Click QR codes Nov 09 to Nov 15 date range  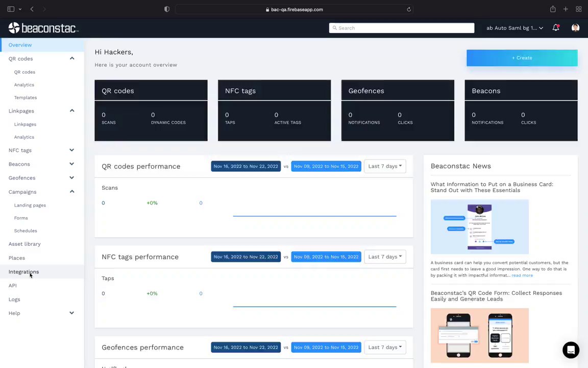[326, 166]
